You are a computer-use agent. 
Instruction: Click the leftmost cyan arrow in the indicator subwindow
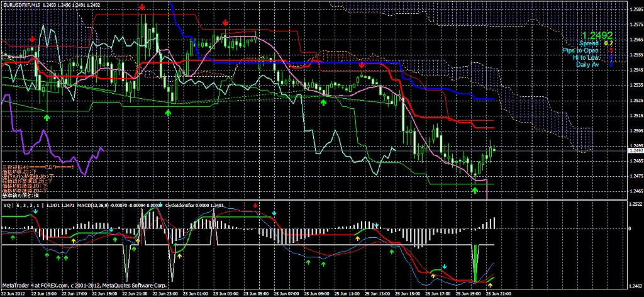point(36,213)
